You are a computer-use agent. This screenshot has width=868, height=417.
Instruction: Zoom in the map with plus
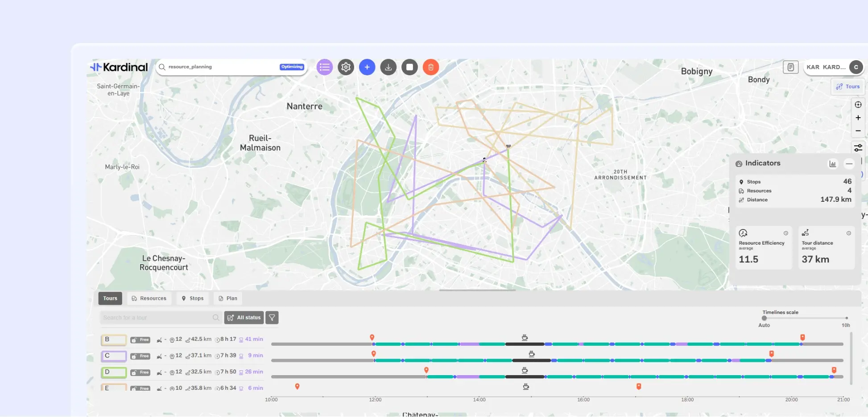point(858,118)
